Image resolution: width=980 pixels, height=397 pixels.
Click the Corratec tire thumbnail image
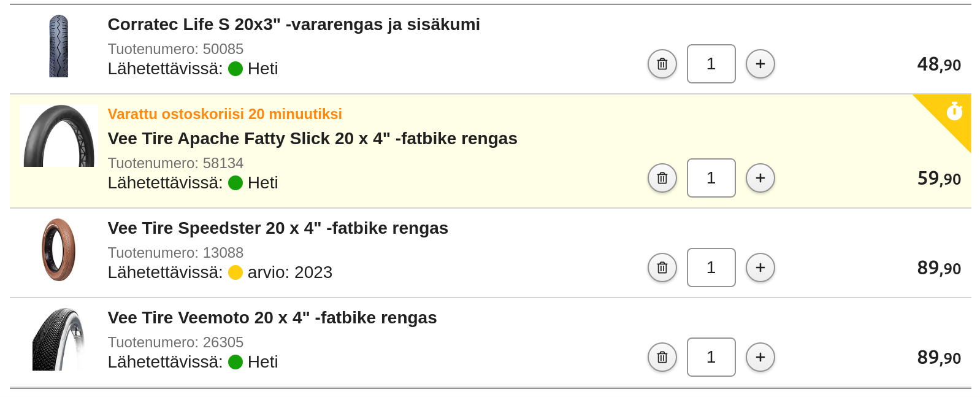pos(59,46)
